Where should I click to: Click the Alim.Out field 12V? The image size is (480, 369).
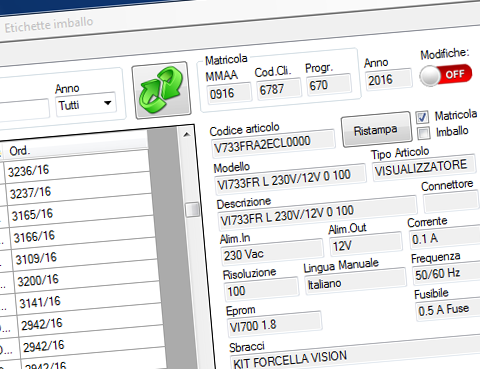(x=366, y=244)
